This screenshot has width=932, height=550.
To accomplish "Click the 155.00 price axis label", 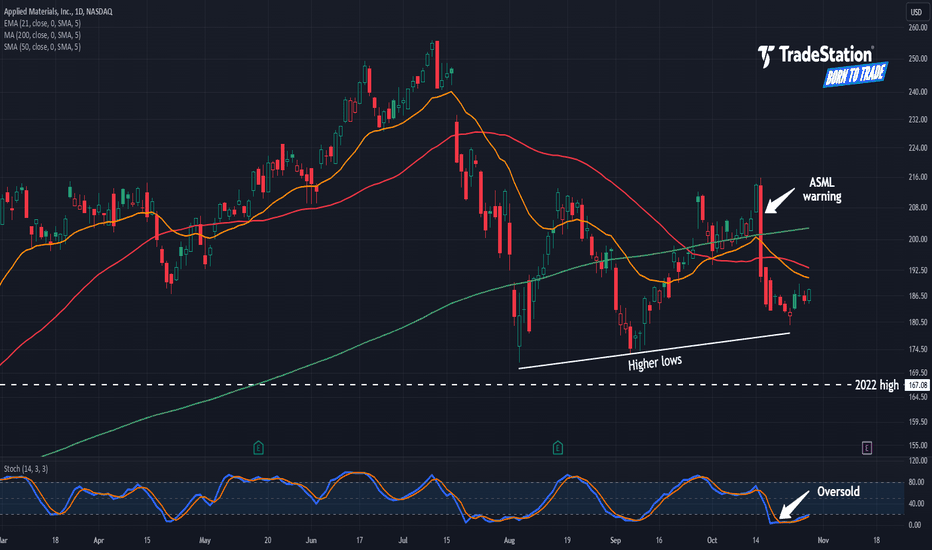I will point(918,445).
